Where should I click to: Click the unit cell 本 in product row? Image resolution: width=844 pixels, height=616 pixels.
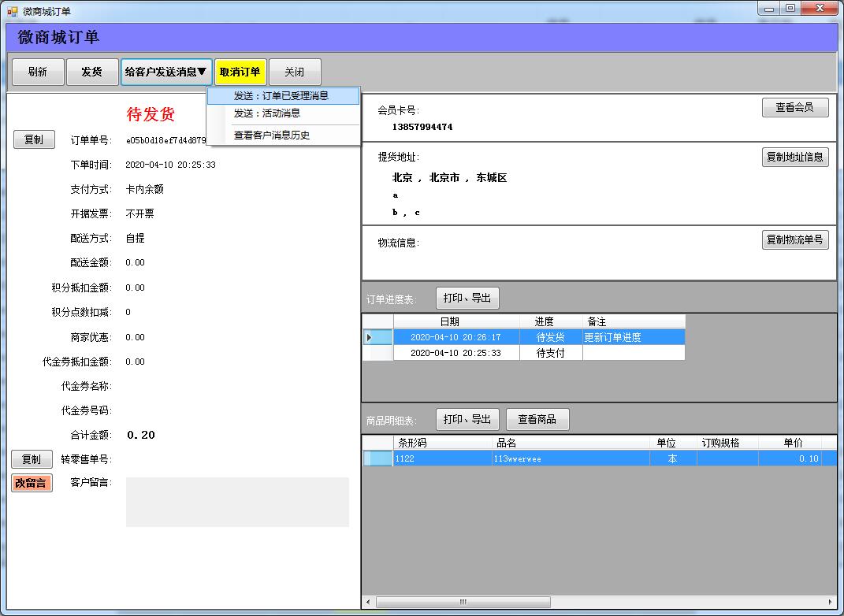pyautogui.click(x=673, y=459)
